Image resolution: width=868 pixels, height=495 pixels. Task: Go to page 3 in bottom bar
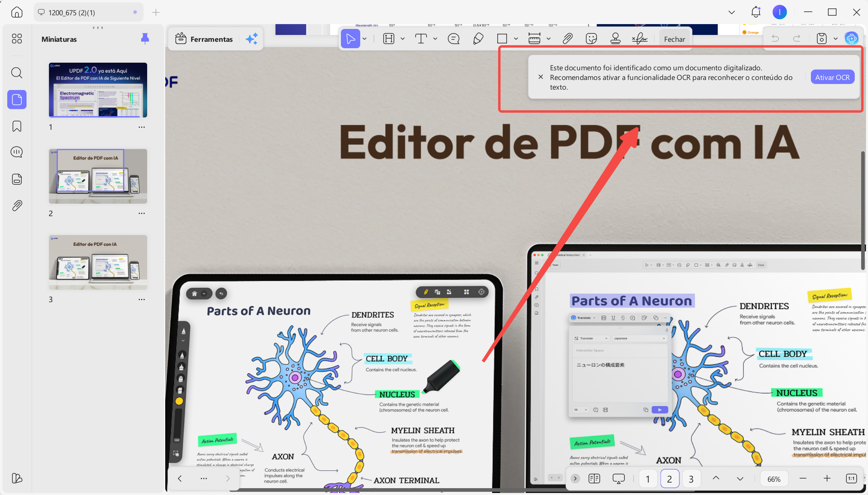point(691,479)
